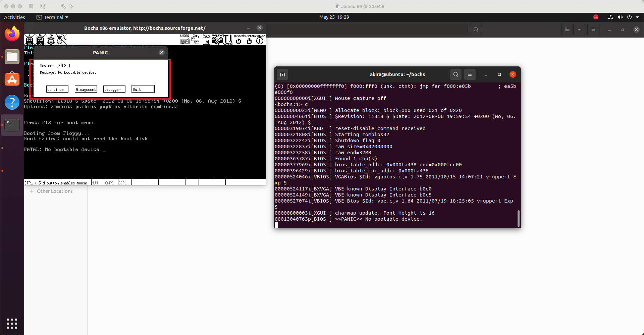Click the USER keyboard icon in Bochs toolbar
Screen dimensions: 644x335
pyautogui.click(x=185, y=40)
